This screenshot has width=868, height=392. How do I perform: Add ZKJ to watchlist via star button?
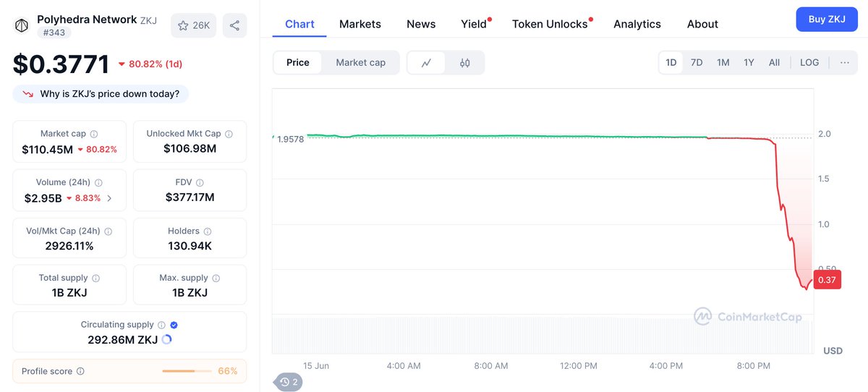point(193,25)
